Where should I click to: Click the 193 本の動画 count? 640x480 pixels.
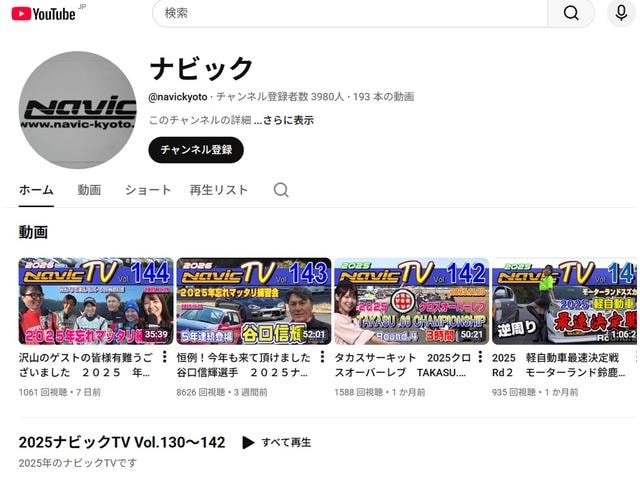point(383,97)
